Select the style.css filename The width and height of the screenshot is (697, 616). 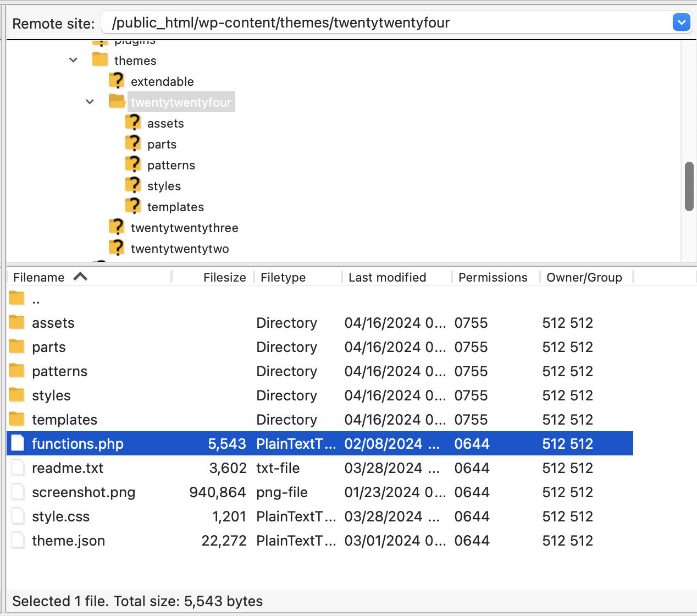[x=60, y=516]
